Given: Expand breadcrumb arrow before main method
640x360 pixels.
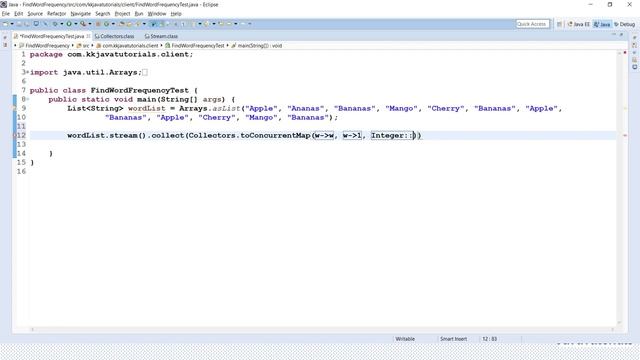Looking at the screenshot, I should click(228, 46).
